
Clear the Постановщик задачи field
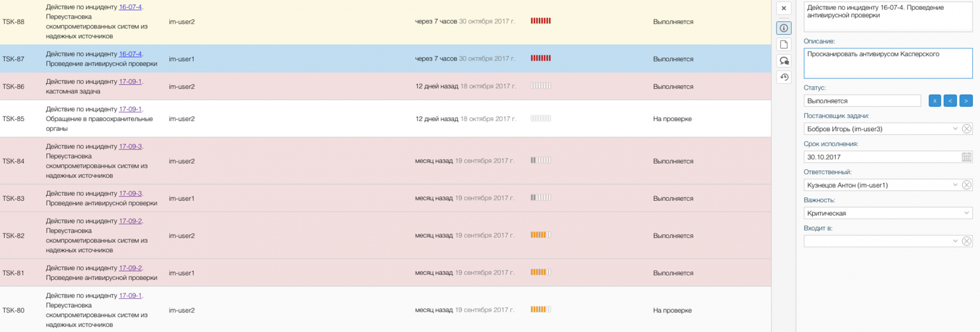(x=966, y=129)
